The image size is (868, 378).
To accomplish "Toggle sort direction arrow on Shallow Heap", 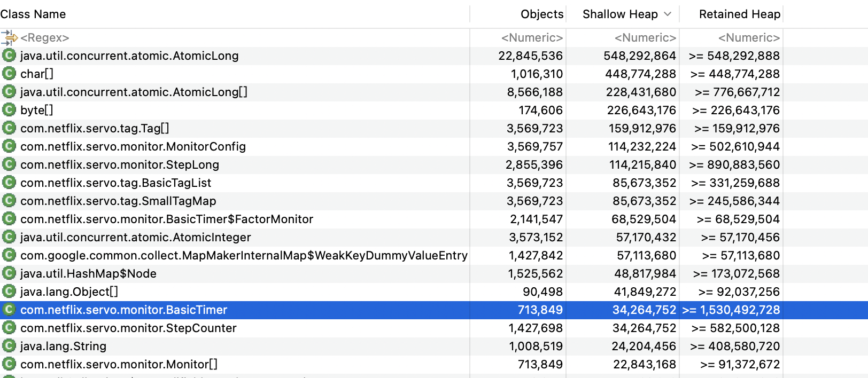I will pos(668,14).
